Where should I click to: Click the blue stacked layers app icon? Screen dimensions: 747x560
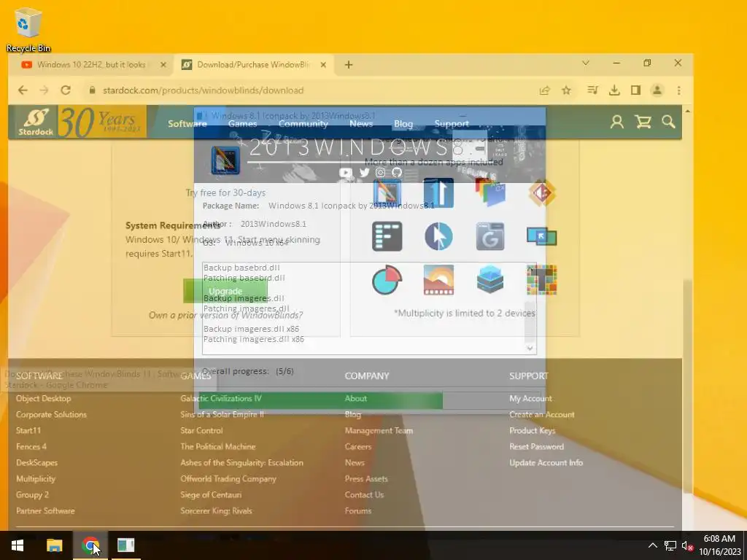tap(489, 279)
